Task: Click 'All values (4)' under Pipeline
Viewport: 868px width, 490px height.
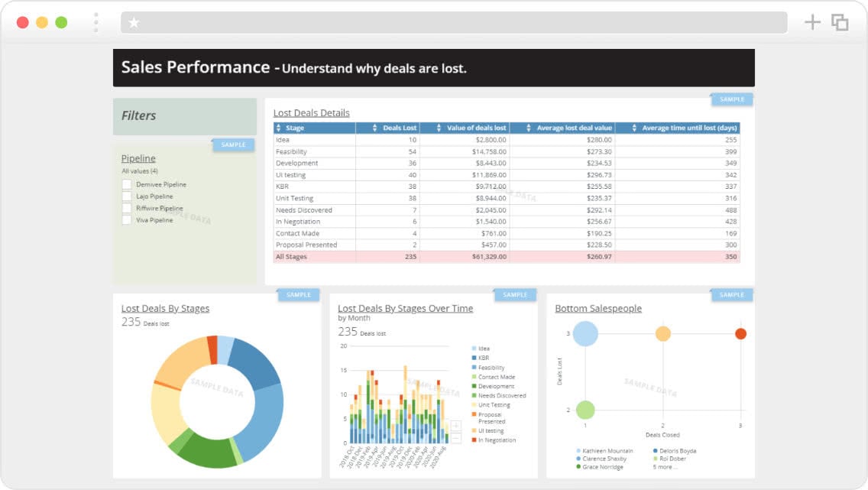Action: point(139,171)
